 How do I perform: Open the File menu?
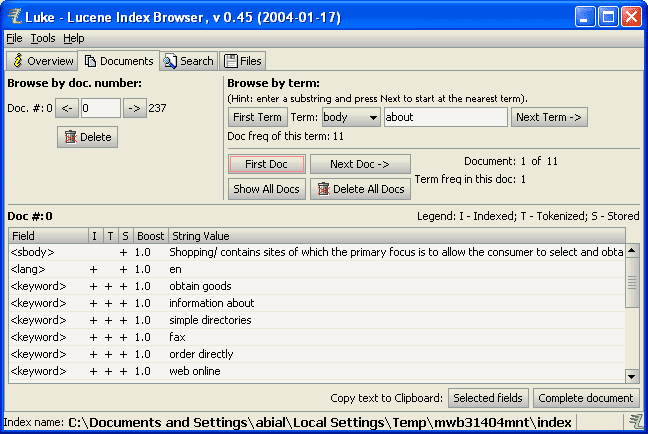tap(14, 38)
